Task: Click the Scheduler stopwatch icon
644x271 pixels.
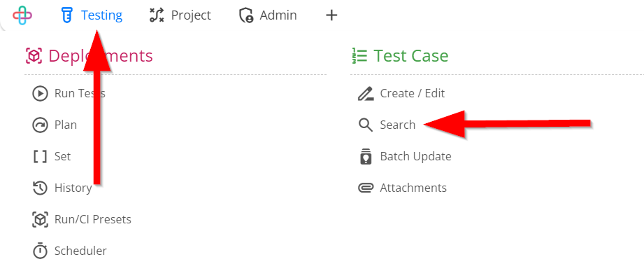Action: (x=40, y=251)
